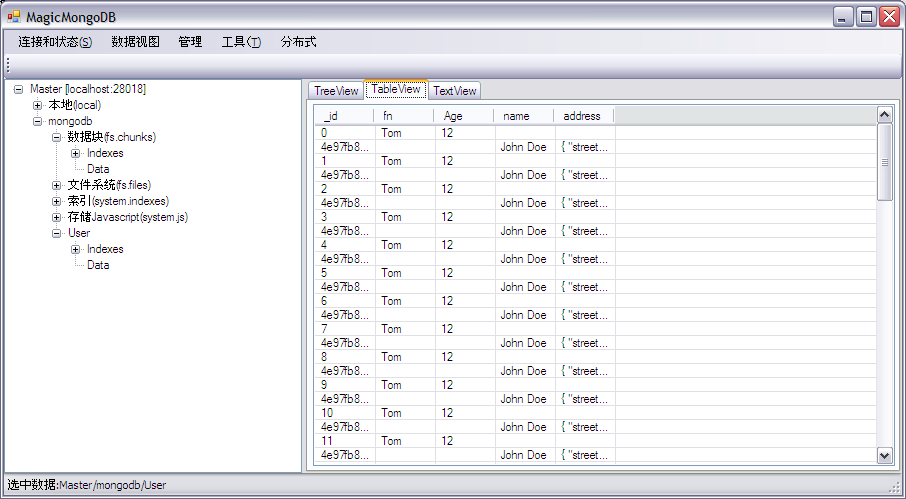Switch to the TableView tab

(x=396, y=90)
